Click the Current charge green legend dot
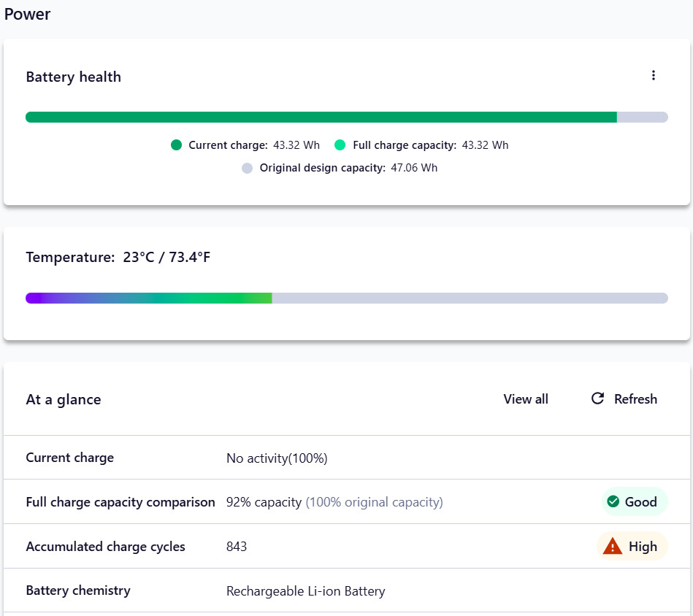Screen dimensions: 693x616 pyautogui.click(x=176, y=145)
